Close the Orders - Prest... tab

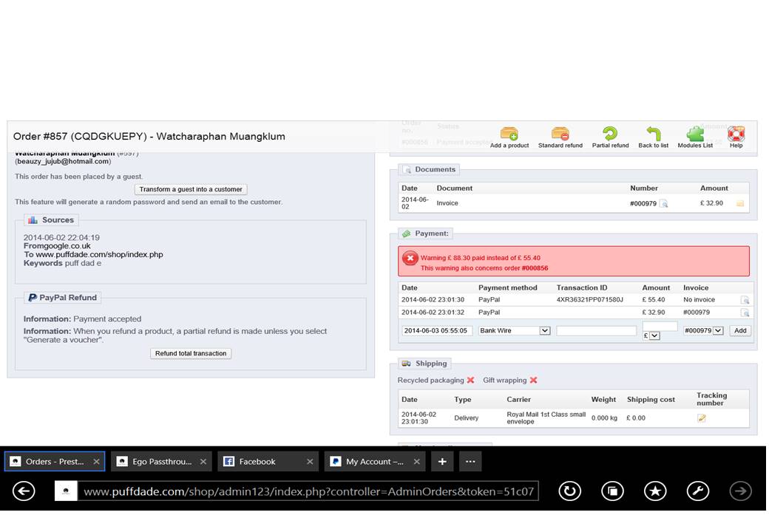coord(97,462)
